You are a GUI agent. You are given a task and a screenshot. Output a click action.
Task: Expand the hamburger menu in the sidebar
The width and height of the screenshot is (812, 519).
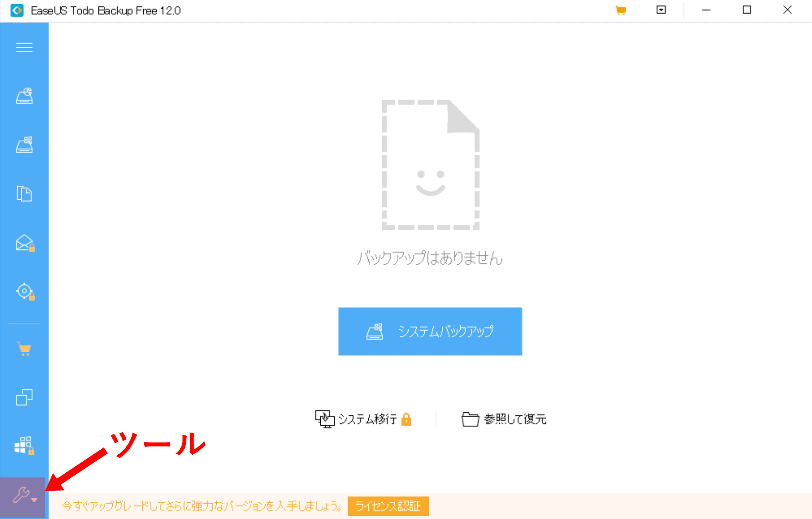coord(24,47)
